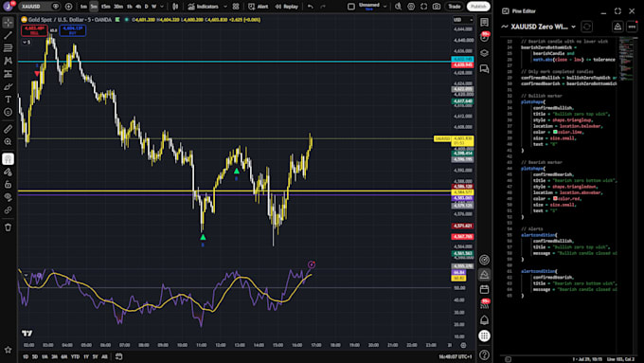Toggle lock all drawings tool
The image size is (644, 363).
point(8,185)
